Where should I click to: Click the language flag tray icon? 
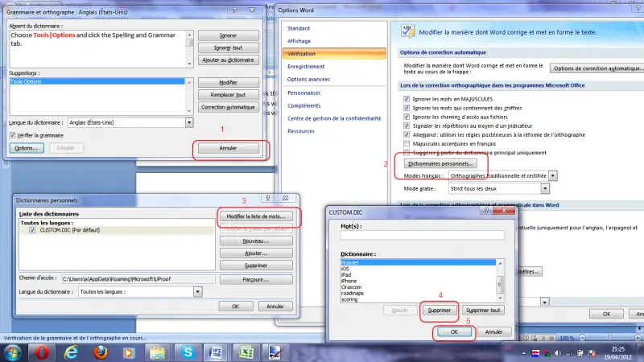pyautogui.click(x=535, y=353)
